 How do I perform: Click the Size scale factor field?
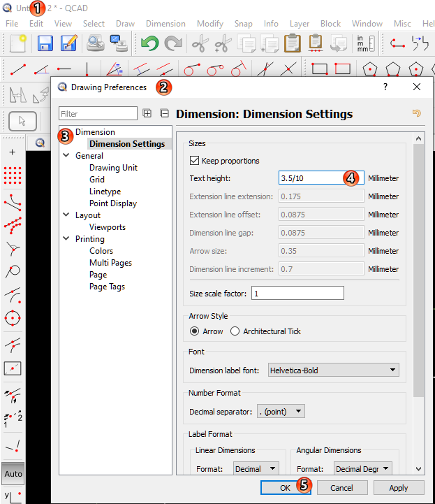[x=297, y=294]
